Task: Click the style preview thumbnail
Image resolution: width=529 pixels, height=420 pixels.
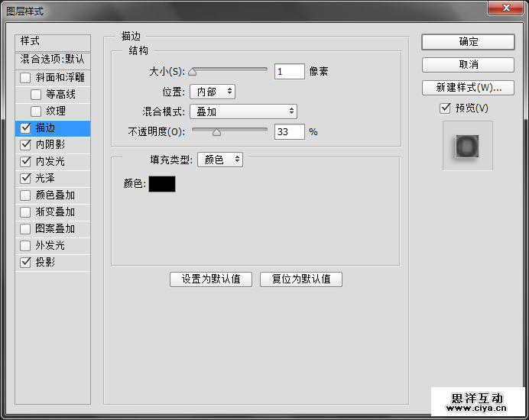Action: click(468, 146)
